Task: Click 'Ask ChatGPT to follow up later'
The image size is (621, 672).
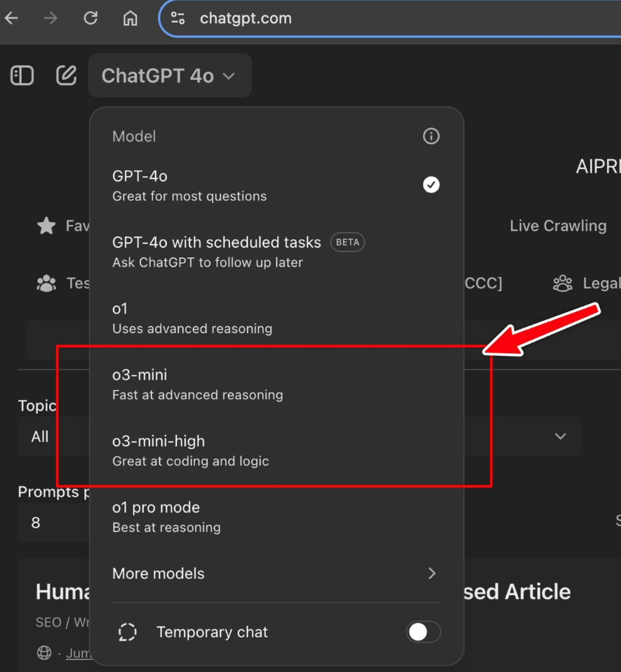Action: coord(208,262)
